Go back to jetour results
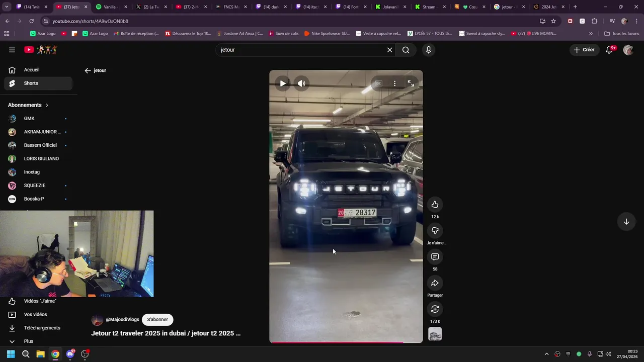Image resolution: width=644 pixels, height=362 pixels. pyautogui.click(x=88, y=70)
